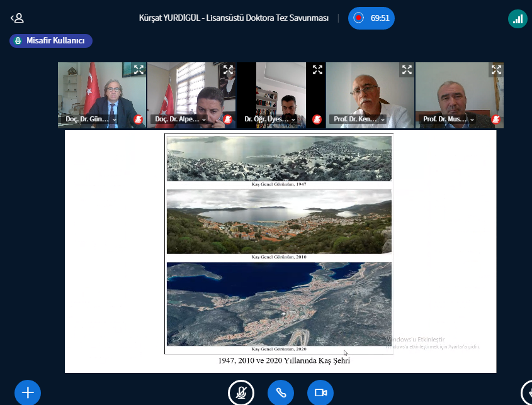
Task: Maximize Dr. Öğr. Üyes... video tile
Action: tap(317, 70)
